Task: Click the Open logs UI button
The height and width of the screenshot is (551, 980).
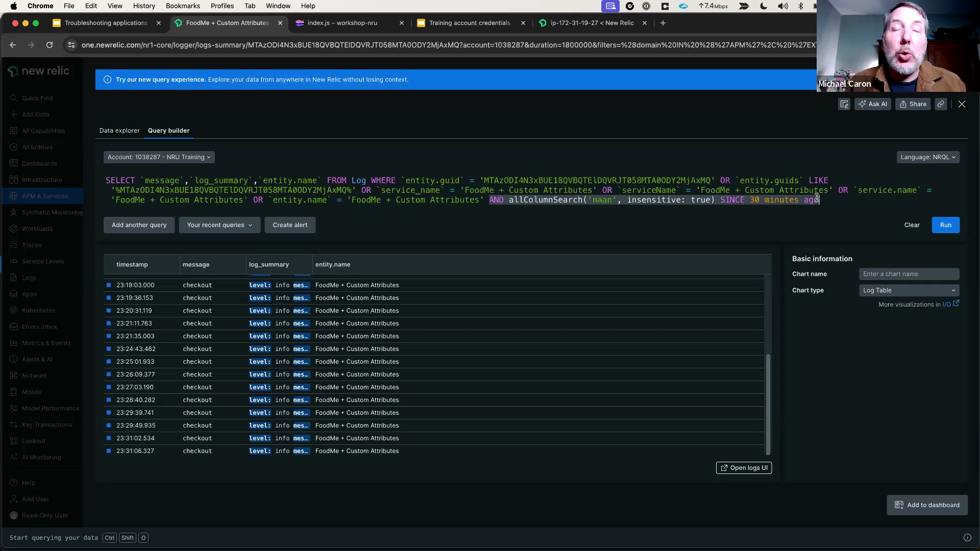Action: coord(744,467)
